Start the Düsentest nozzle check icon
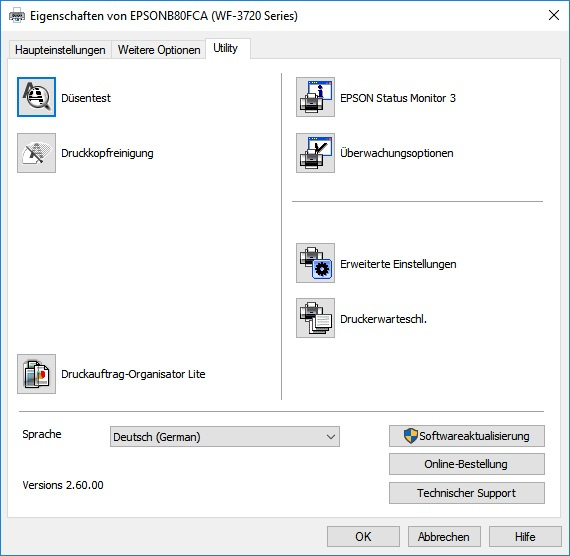The width and height of the screenshot is (570, 556). 36,97
